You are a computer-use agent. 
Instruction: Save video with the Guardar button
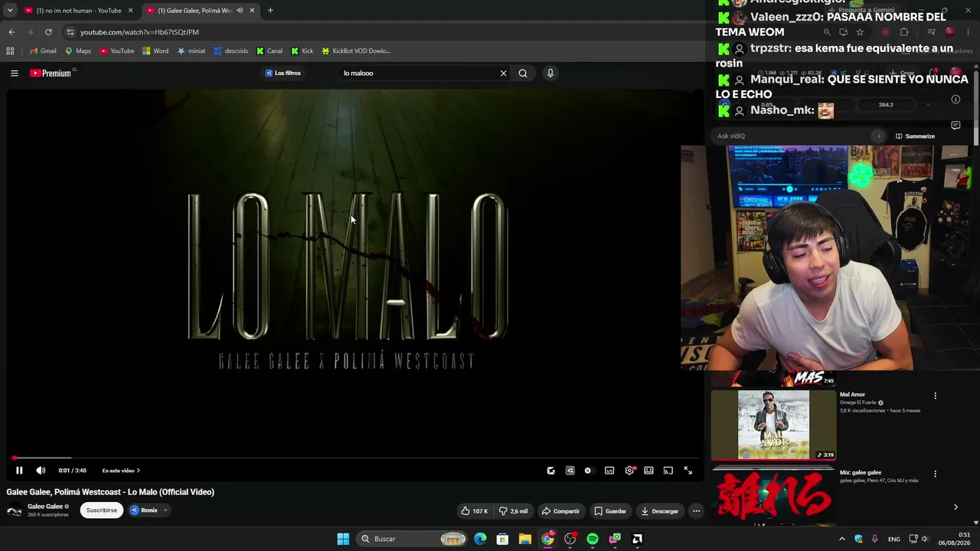pos(610,510)
